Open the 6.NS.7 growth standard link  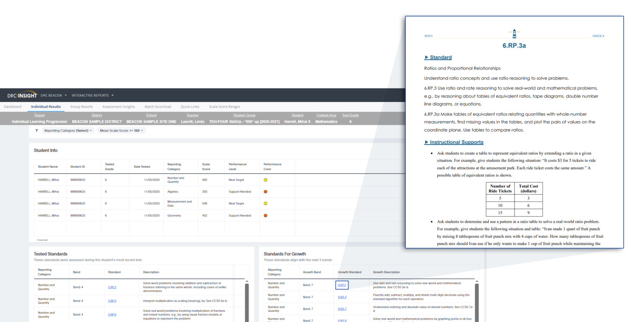[x=342, y=309]
